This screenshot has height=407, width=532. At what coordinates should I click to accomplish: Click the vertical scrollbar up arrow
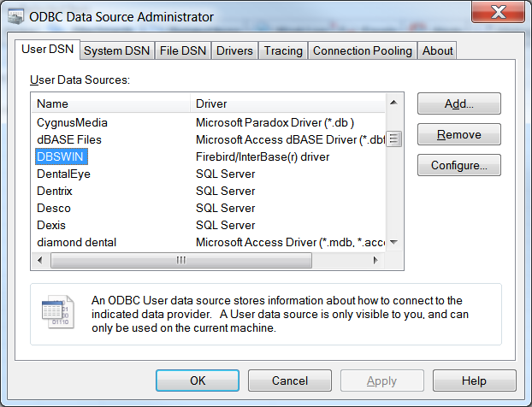click(x=393, y=103)
